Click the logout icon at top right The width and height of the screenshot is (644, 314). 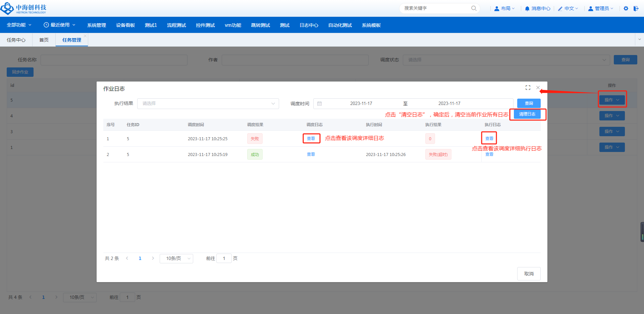point(636,8)
